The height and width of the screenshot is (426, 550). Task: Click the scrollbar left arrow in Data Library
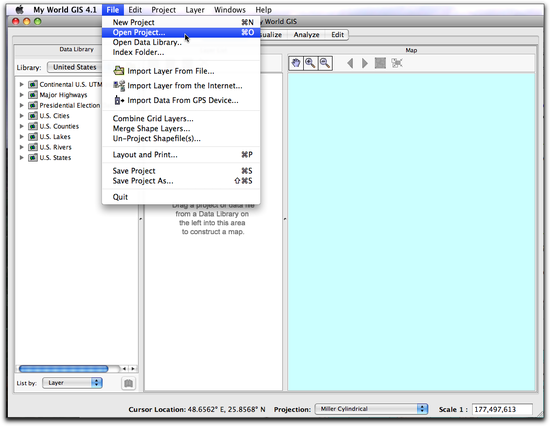124,369
